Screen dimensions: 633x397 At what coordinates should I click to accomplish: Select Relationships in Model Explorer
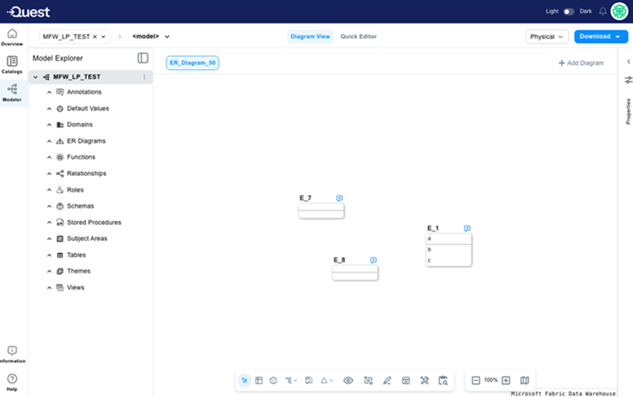click(x=86, y=174)
